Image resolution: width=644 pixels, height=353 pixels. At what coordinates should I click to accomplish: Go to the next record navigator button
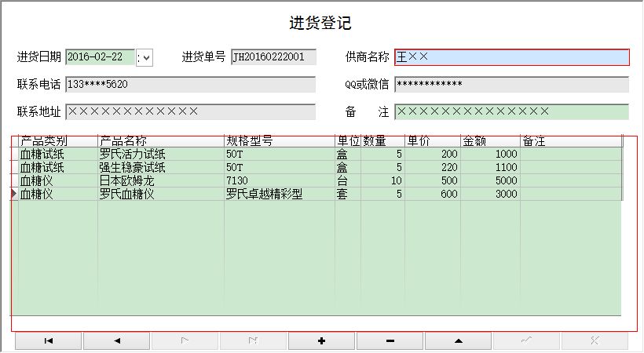coord(185,340)
